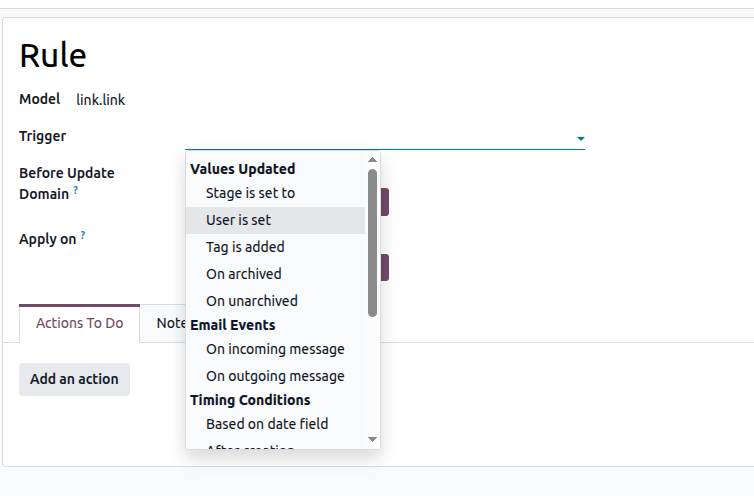Click the dropdown list scroll-down arrow
The width and height of the screenshot is (754, 496).
372,439
